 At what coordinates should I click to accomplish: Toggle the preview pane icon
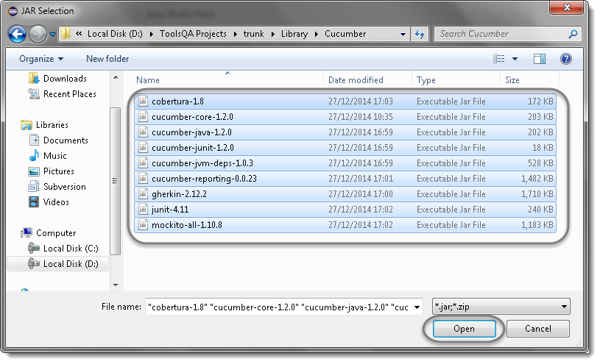(539, 59)
